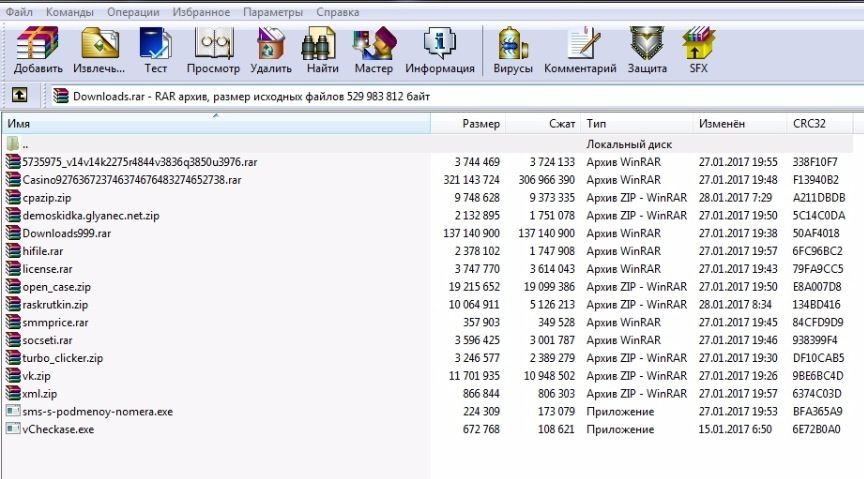Go up one level arrow button
Viewport: 864px width, 479px height.
(19, 95)
